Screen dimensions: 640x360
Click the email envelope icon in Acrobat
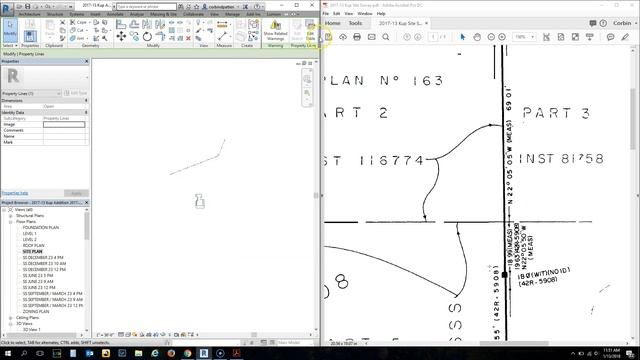[371, 37]
